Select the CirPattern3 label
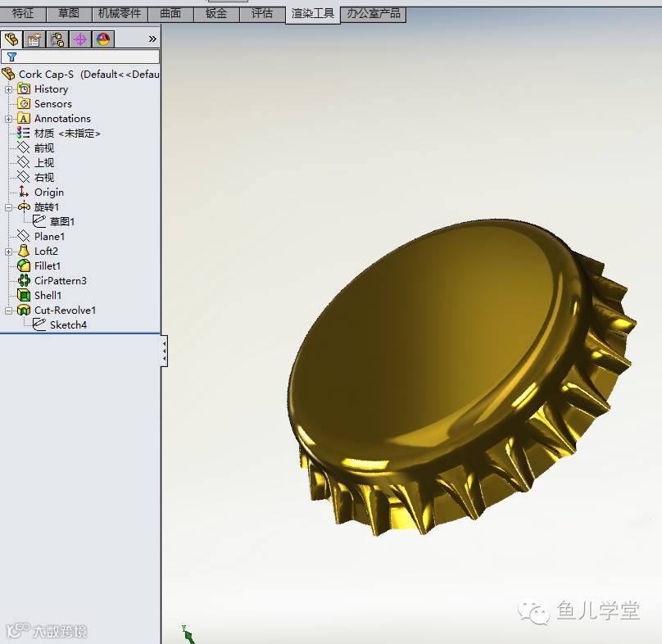Viewport: 662px width, 644px height. click(x=61, y=281)
